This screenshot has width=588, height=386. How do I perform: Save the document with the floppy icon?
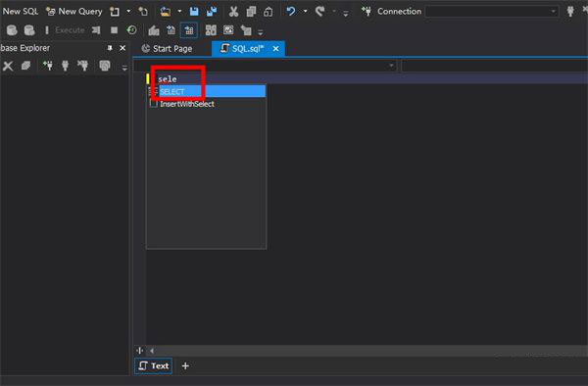194,12
